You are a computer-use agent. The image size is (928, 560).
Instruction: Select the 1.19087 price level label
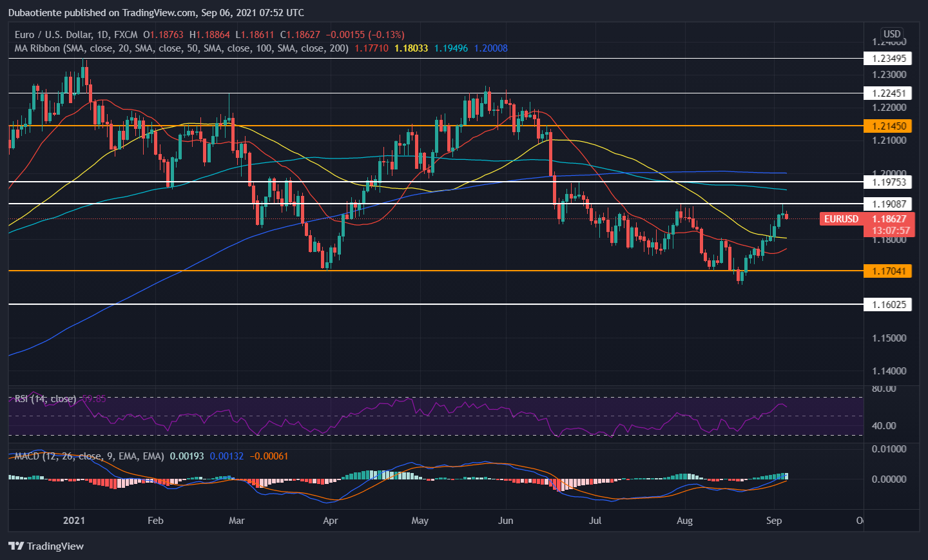(x=888, y=204)
